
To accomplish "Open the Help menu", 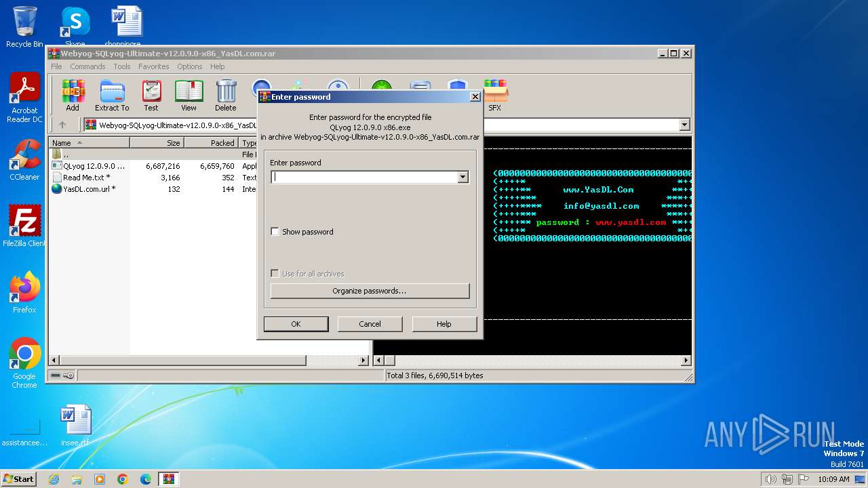I will coord(218,66).
